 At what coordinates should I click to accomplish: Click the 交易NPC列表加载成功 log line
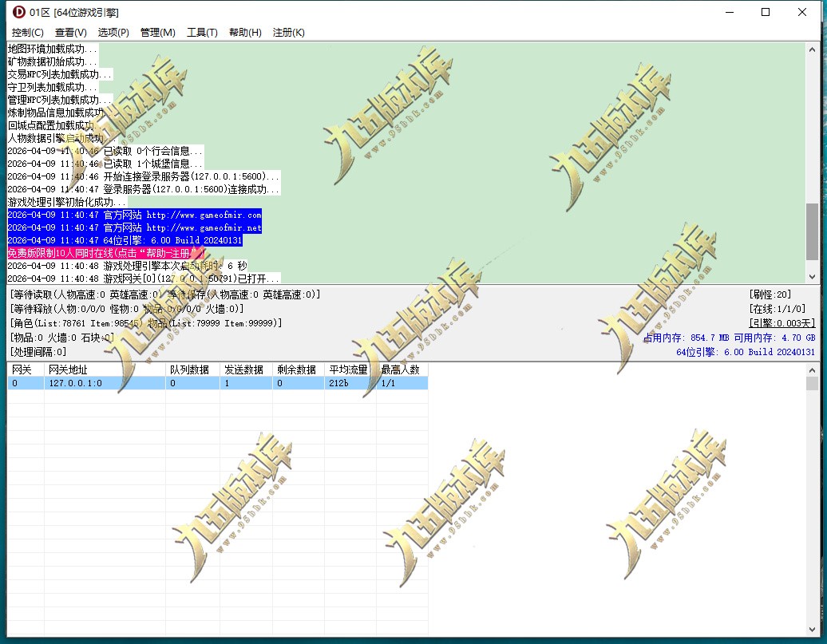point(60,74)
